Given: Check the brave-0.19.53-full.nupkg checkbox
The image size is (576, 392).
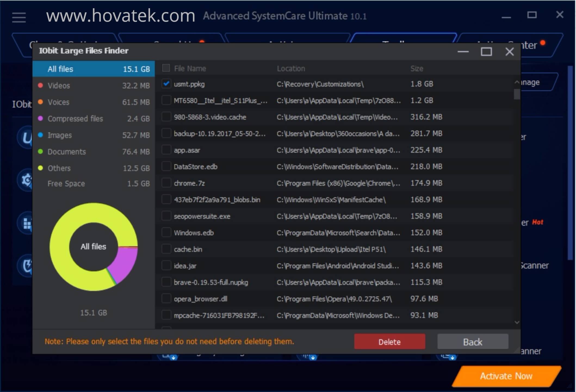Looking at the screenshot, I should pos(166,282).
